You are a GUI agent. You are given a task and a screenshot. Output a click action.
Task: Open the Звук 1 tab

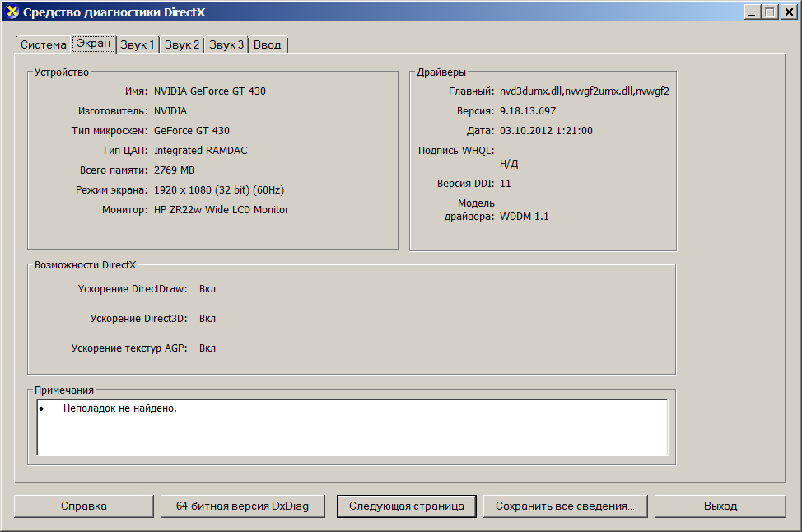point(137,45)
